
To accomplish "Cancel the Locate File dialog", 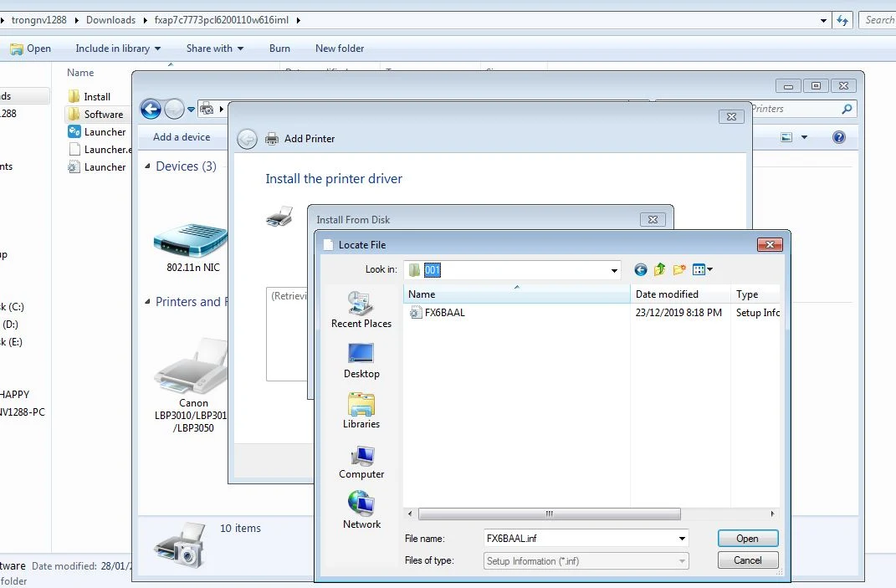I will click(x=747, y=560).
